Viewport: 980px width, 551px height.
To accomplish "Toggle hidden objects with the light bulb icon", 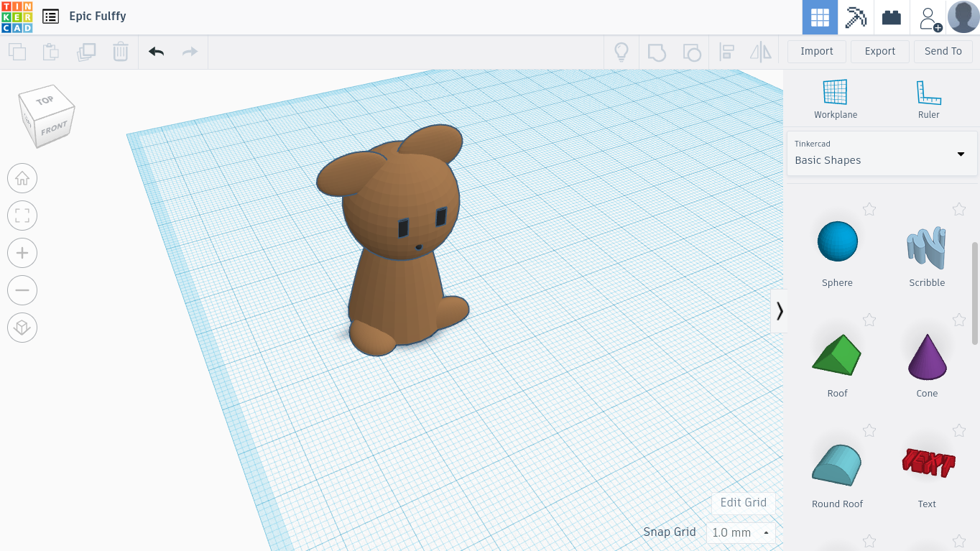I will tap(621, 52).
